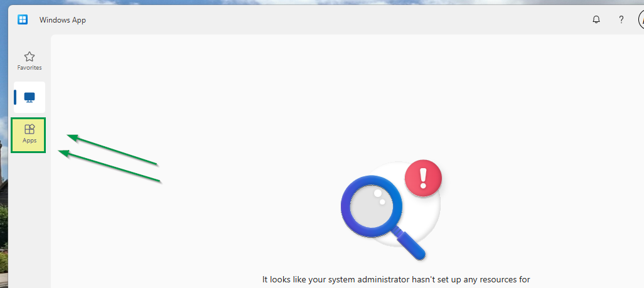The height and width of the screenshot is (288, 644).
Task: Switch to the Favorites label in sidebar
Action: click(x=29, y=67)
